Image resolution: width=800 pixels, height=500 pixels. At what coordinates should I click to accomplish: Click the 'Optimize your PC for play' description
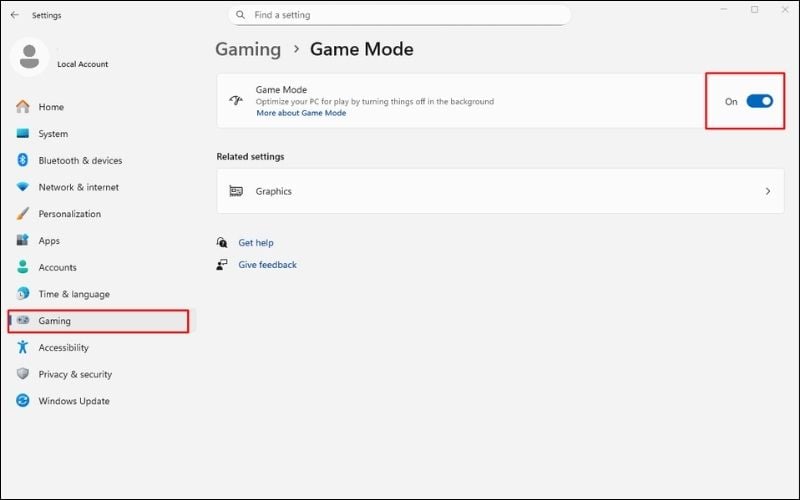[x=374, y=101]
